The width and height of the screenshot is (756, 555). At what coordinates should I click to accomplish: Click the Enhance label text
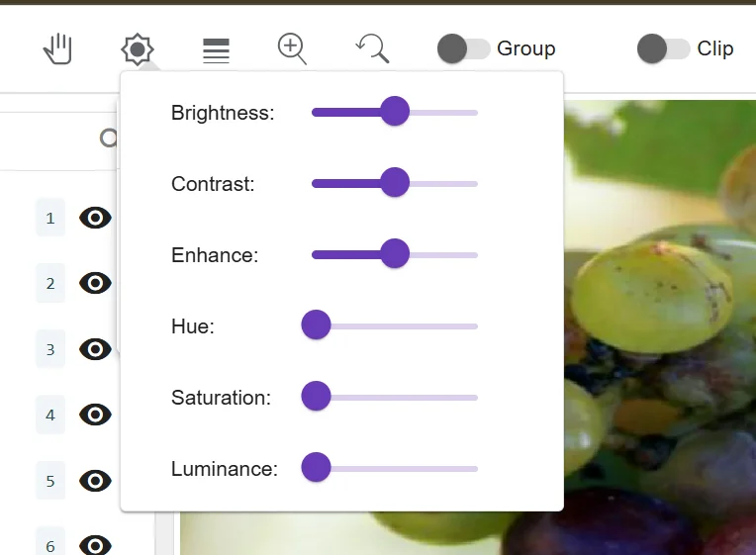click(x=215, y=255)
